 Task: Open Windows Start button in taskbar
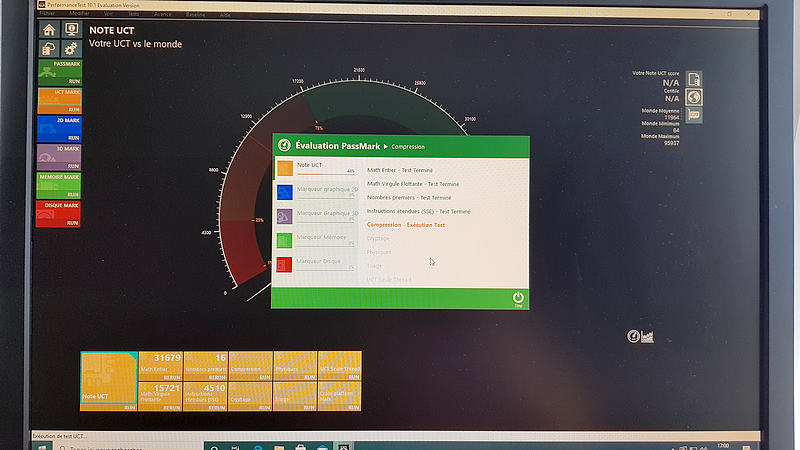pyautogui.click(x=42, y=447)
